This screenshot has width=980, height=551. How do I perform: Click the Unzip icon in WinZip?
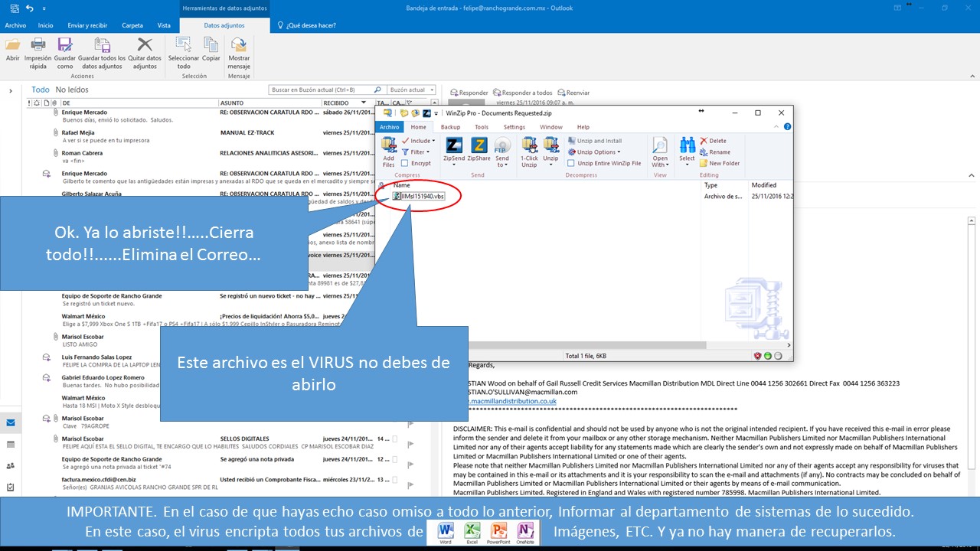[550, 152]
